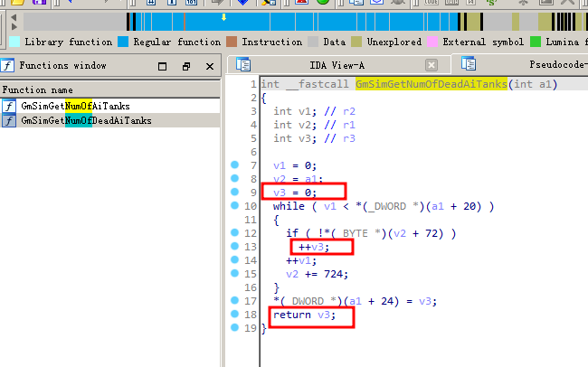
Task: Click the Lumina legend green swatch
Action: (x=536, y=42)
